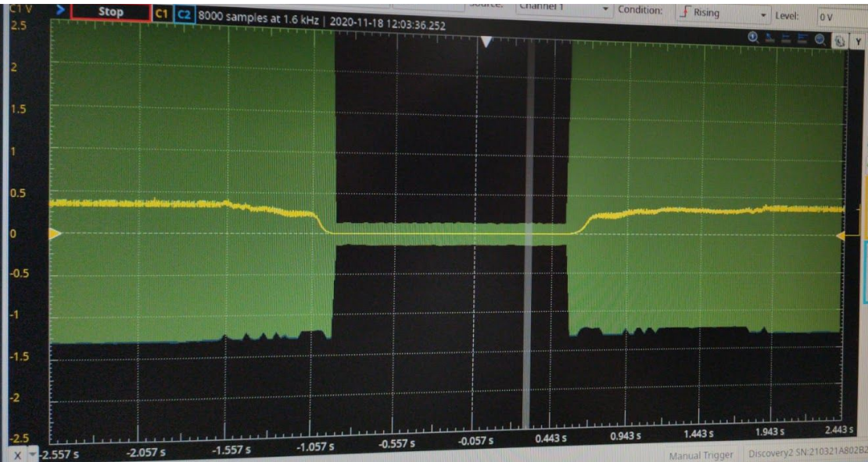Click the yellow trigger level arrow on right
This screenshot has width=868, height=462.
pyautogui.click(x=841, y=235)
